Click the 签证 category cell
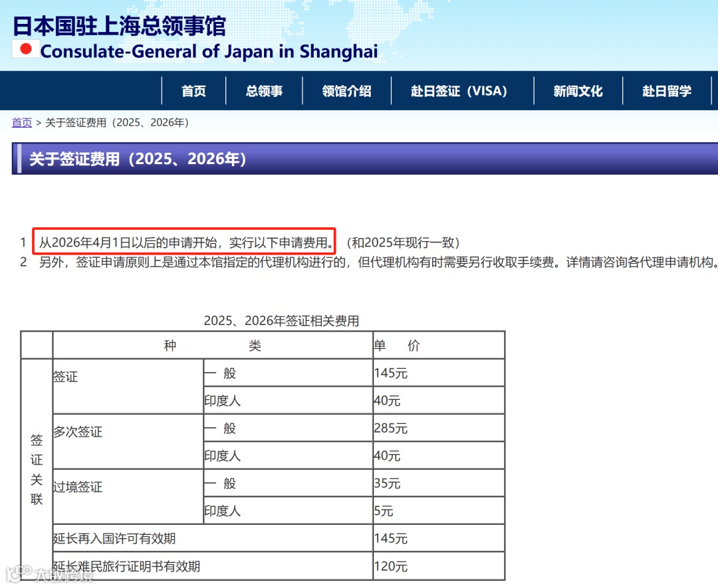 [128, 386]
